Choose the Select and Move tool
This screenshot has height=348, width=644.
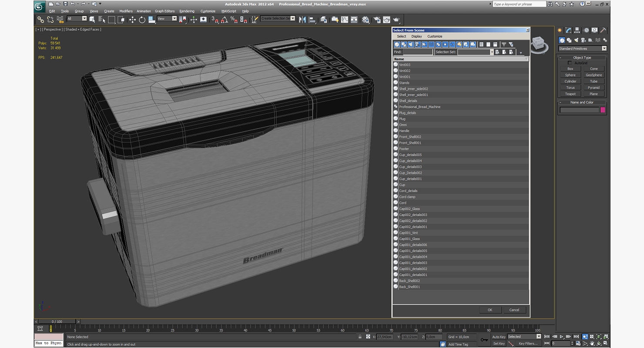point(132,20)
